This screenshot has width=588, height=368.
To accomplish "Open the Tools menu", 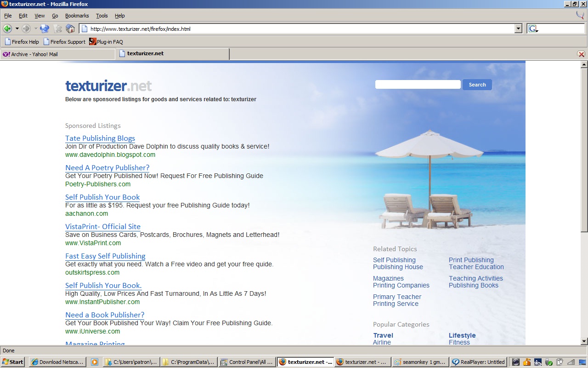I will pyautogui.click(x=102, y=16).
